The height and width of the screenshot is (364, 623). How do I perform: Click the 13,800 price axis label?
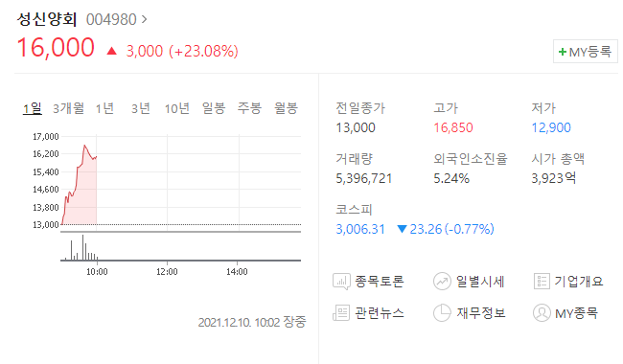46,207
